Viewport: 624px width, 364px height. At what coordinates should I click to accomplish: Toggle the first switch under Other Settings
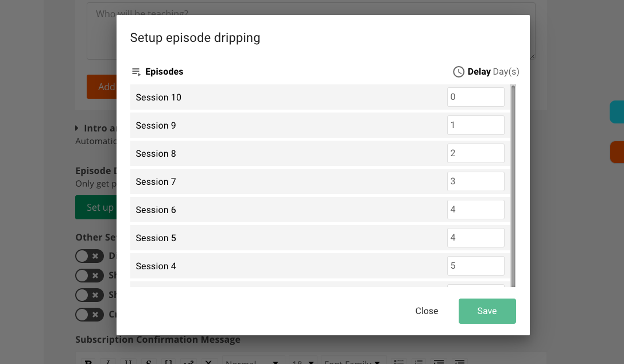pyautogui.click(x=90, y=256)
